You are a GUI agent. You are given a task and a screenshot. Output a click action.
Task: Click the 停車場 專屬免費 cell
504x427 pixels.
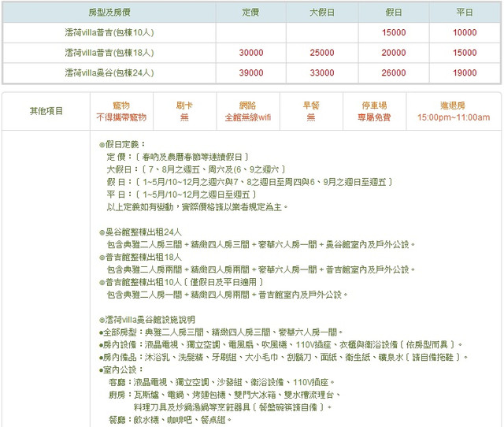(375, 111)
